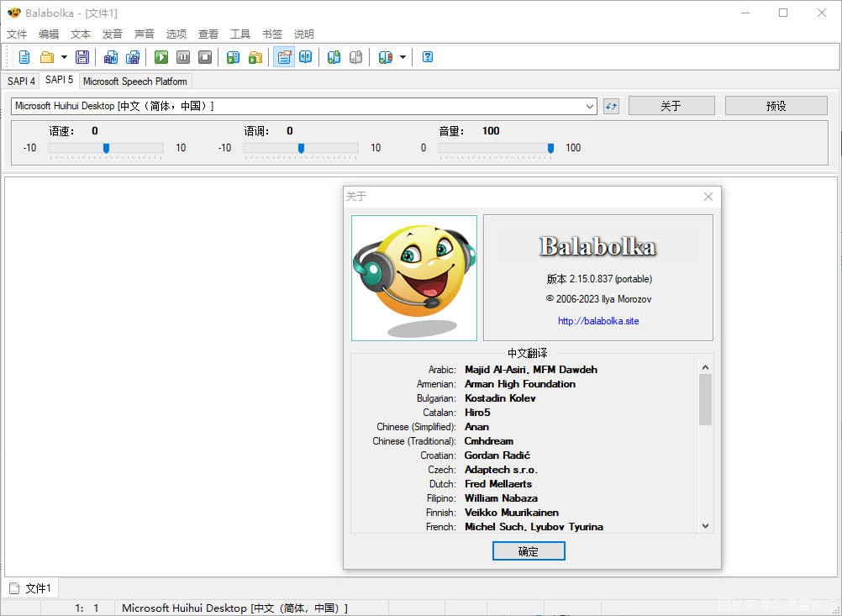Click translator name William Nabaza

(501, 498)
